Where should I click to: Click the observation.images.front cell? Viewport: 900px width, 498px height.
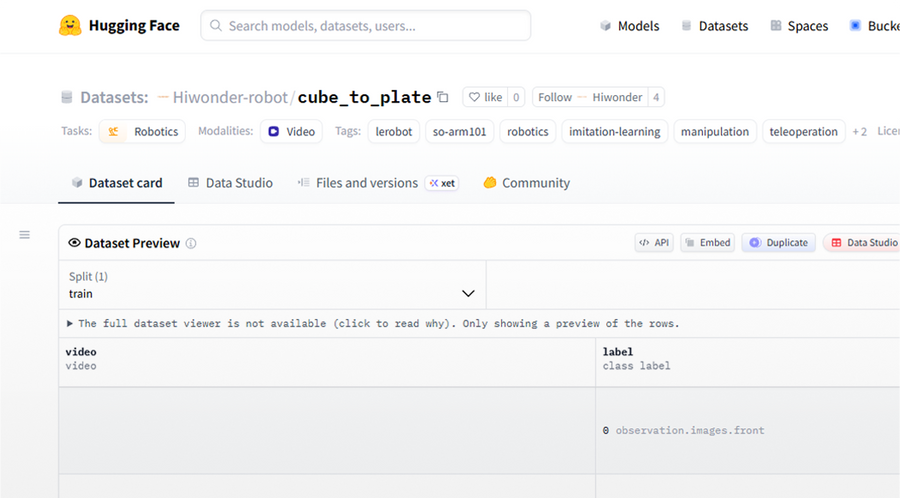coord(747,430)
